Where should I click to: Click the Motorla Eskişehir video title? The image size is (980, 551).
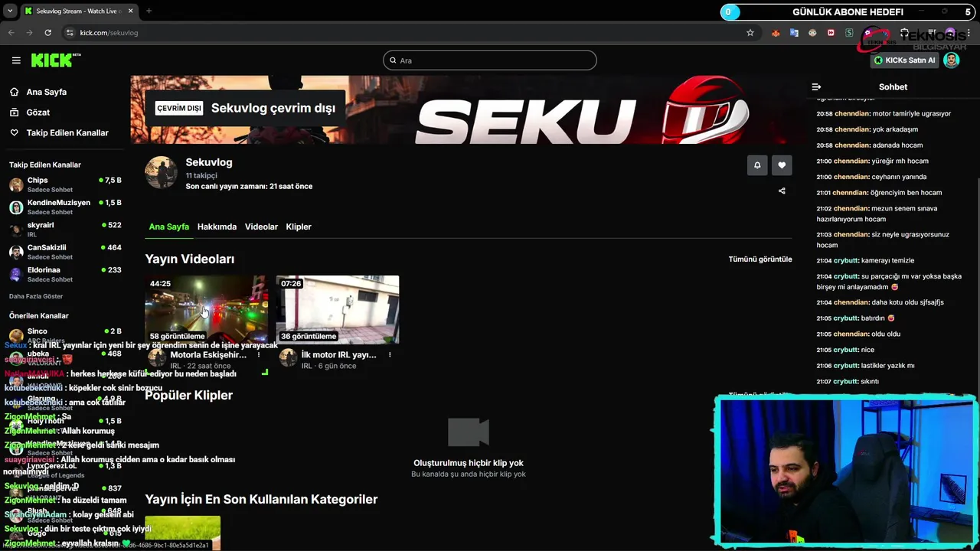[x=208, y=355]
